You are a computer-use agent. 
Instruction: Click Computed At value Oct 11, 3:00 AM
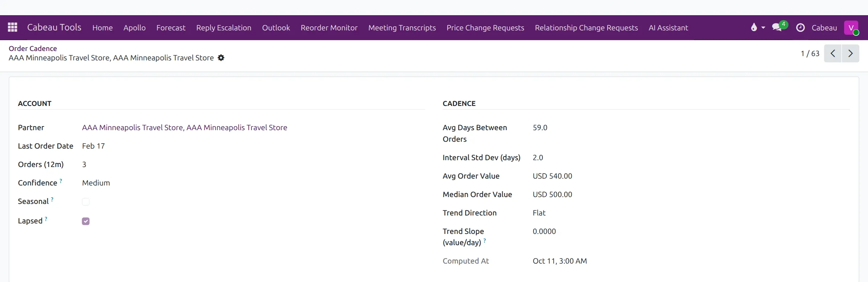560,261
